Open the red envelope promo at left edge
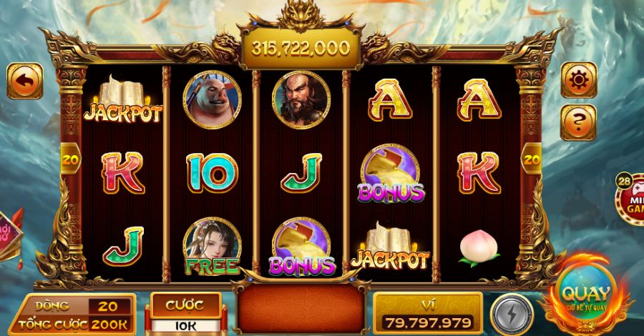This screenshot has width=644, height=336. [10, 236]
